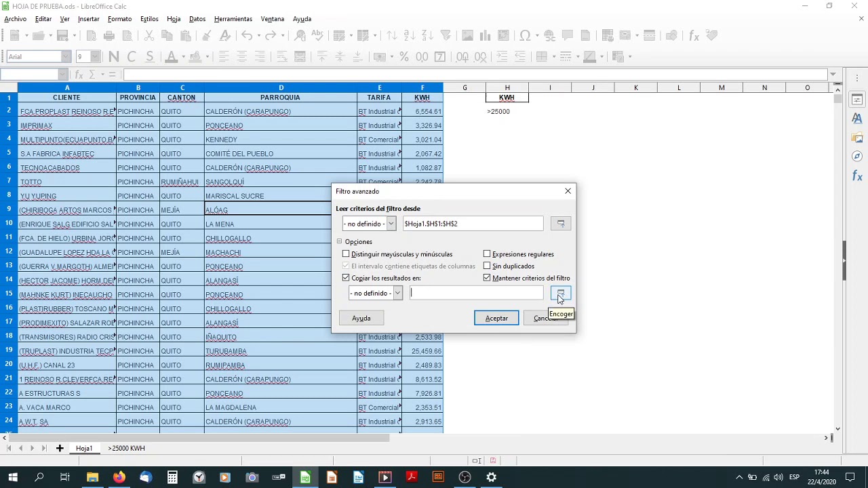This screenshot has width=868, height=488.
Task: Click the Spelling check Abc icon
Action: click(317, 35)
